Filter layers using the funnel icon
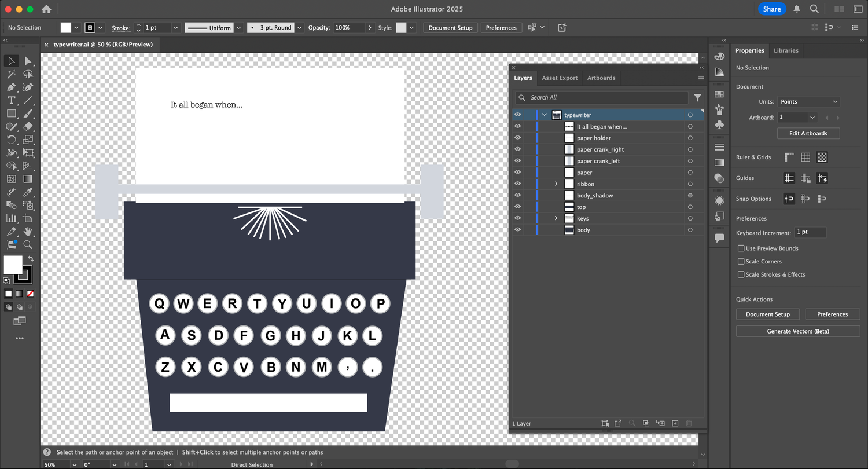868x469 pixels. 697,98
